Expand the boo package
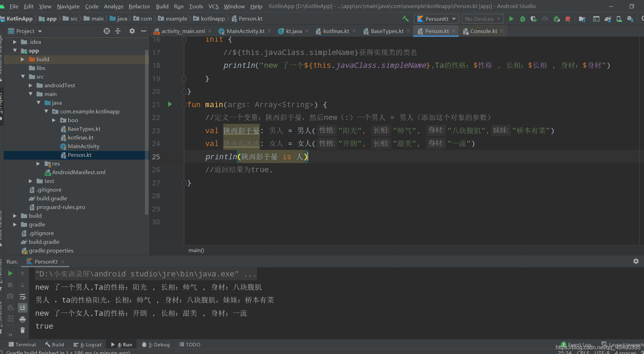Image resolution: width=644 pixels, height=354 pixels. (x=54, y=120)
